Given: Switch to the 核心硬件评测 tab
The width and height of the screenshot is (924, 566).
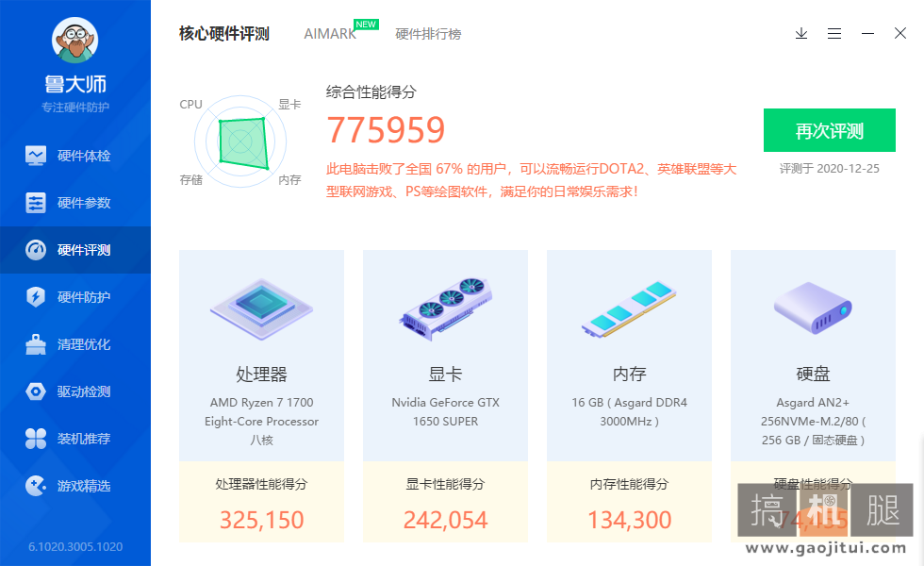Looking at the screenshot, I should tap(224, 34).
